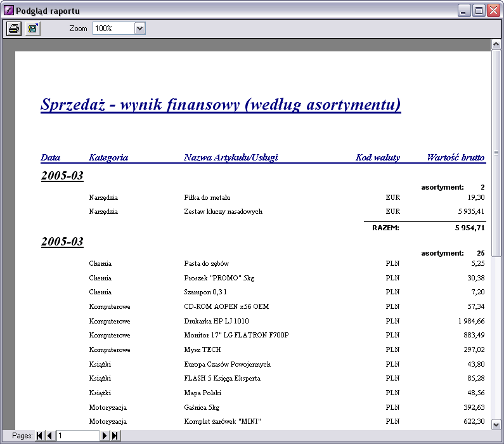
Task: Click 'Pasta do zębów' row
Action: pyautogui.click(x=287, y=264)
